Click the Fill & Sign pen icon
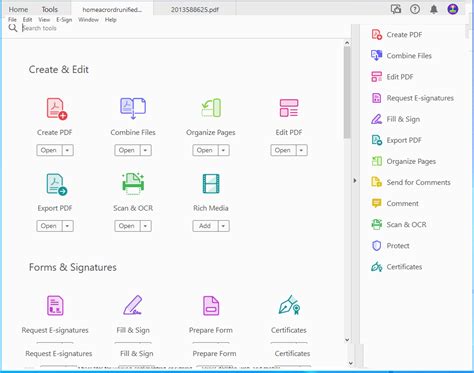Viewport: 474px width, 373px height. click(133, 305)
